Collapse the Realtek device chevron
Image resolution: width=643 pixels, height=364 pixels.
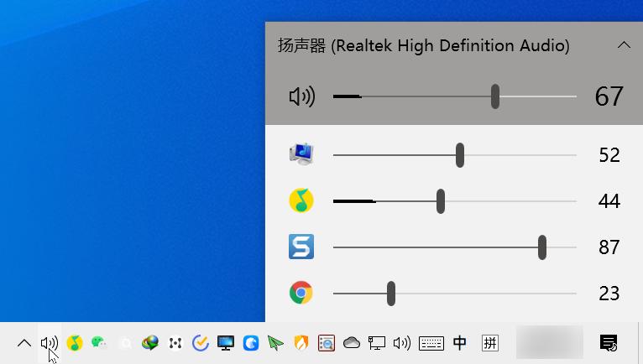624,44
